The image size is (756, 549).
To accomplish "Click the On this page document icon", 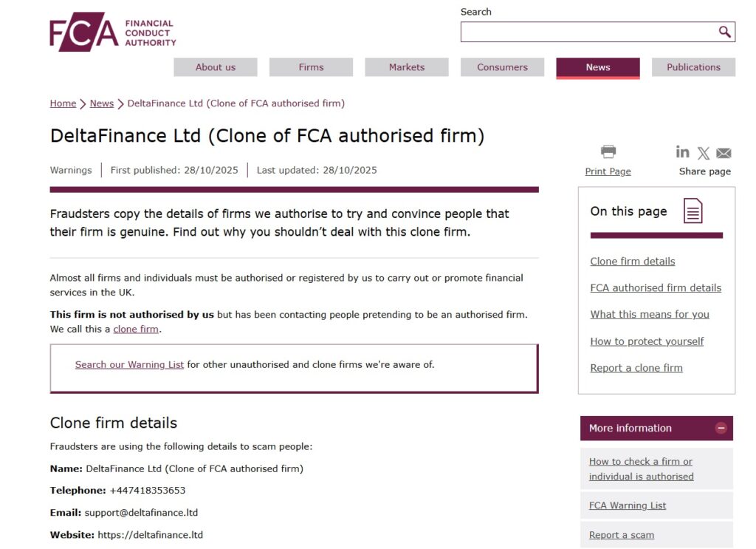I will [693, 211].
